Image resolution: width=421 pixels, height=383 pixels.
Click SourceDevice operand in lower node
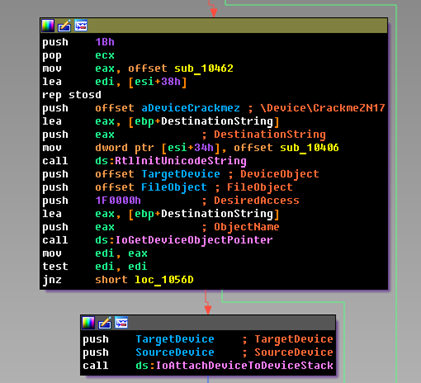(x=175, y=352)
